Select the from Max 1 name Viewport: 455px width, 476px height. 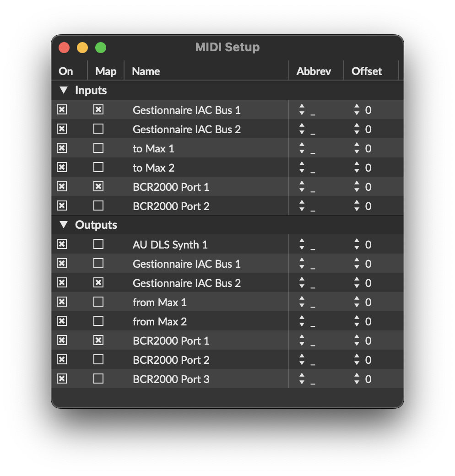tap(160, 303)
